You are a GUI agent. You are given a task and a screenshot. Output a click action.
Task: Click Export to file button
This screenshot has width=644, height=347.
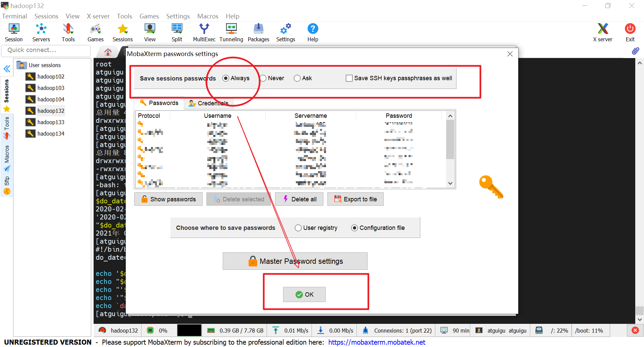(x=356, y=199)
